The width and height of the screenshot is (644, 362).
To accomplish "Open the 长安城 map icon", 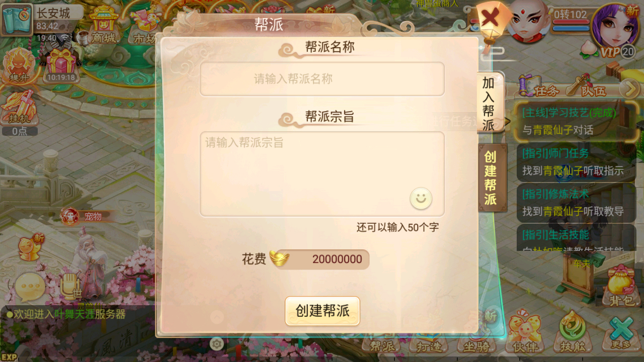I will click(x=16, y=19).
